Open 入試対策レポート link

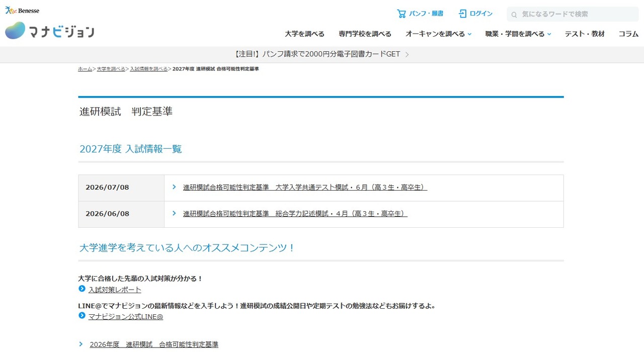coord(115,290)
